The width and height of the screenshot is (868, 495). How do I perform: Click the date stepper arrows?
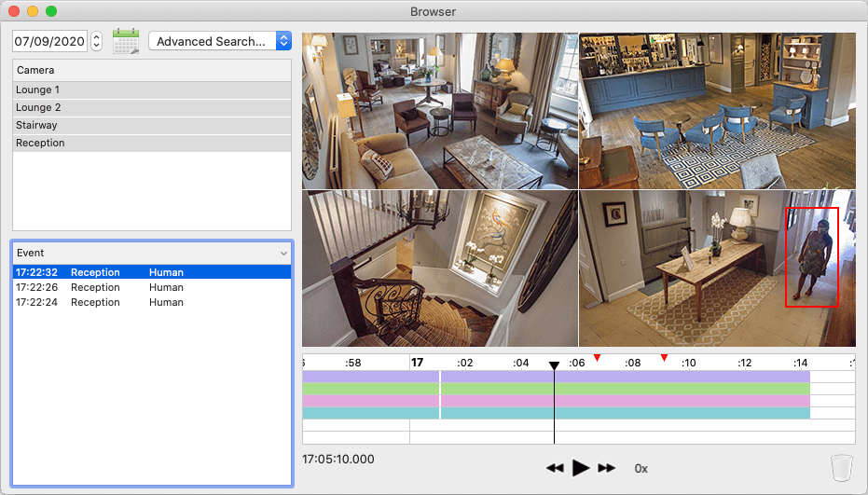tap(96, 41)
